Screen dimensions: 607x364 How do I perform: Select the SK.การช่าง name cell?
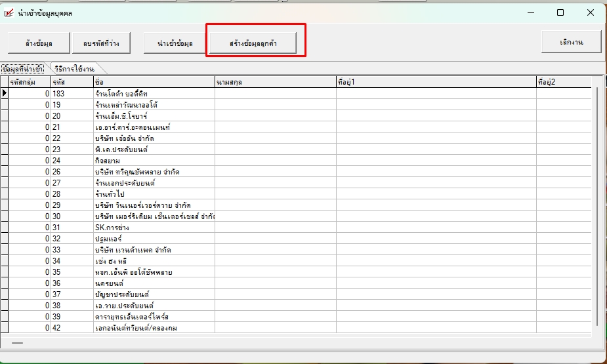153,228
